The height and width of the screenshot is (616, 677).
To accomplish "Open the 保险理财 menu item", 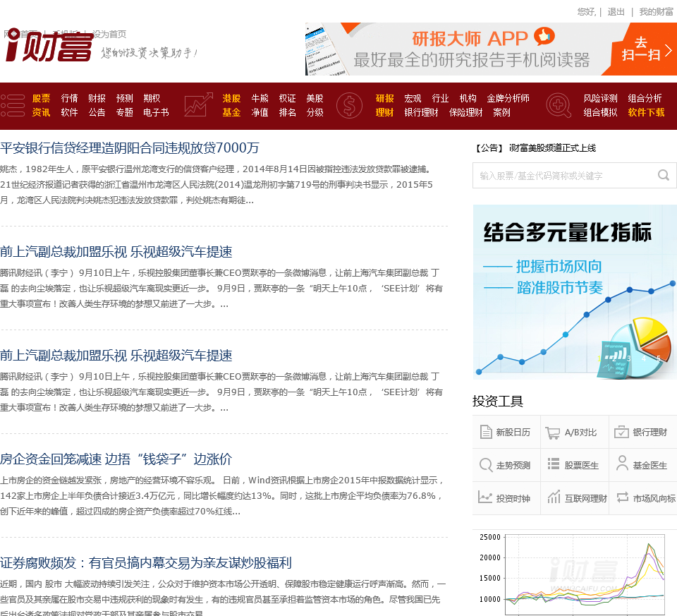I will 465,113.
